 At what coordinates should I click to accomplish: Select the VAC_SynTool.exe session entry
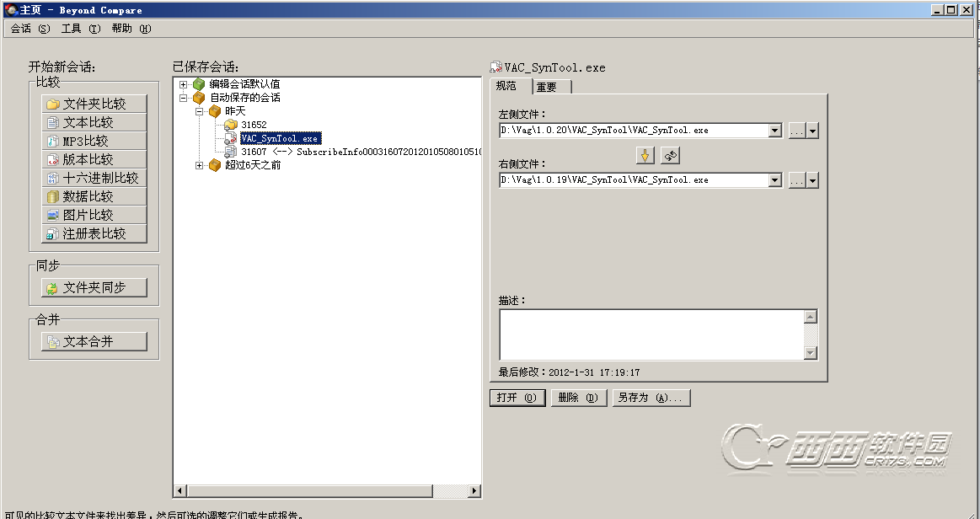(x=281, y=138)
